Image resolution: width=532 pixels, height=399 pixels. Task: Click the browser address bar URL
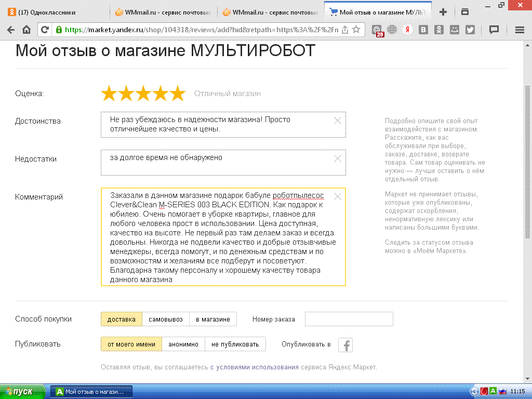202,30
